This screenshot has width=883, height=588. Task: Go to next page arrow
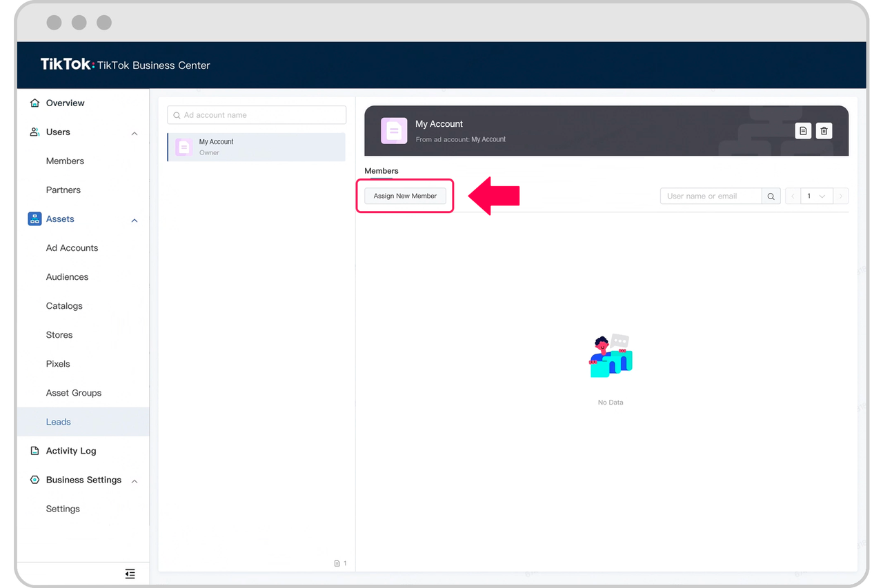840,196
